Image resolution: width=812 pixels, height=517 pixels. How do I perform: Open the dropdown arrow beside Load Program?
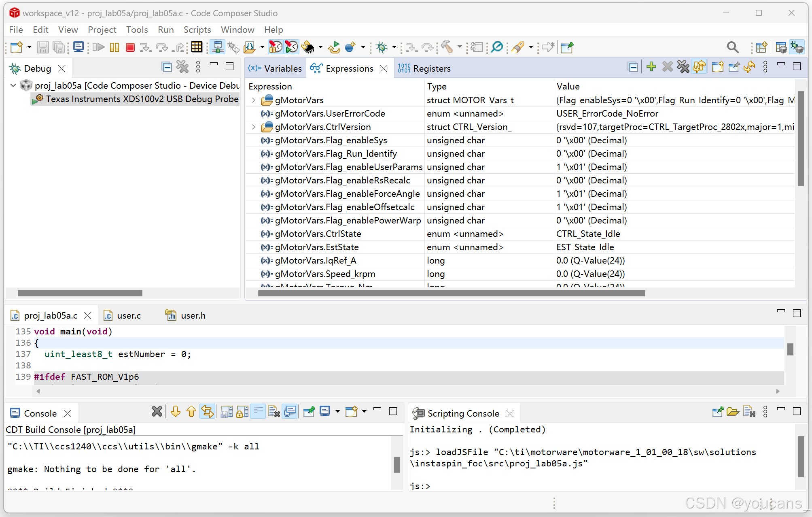262,47
